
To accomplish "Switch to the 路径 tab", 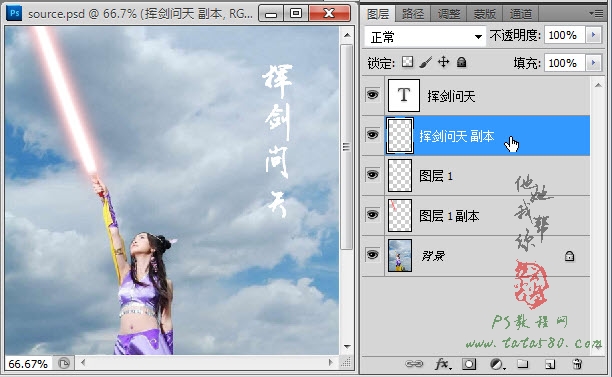I will point(413,14).
